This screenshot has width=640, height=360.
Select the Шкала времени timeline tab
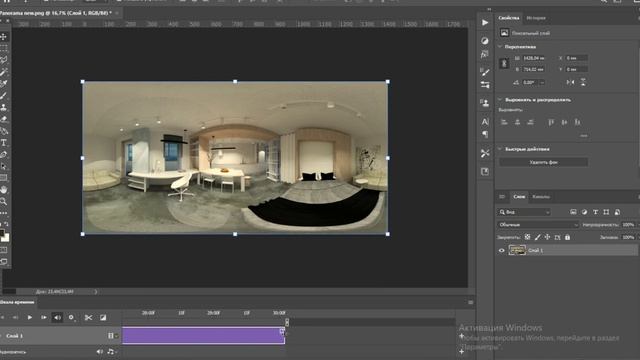click(x=17, y=302)
